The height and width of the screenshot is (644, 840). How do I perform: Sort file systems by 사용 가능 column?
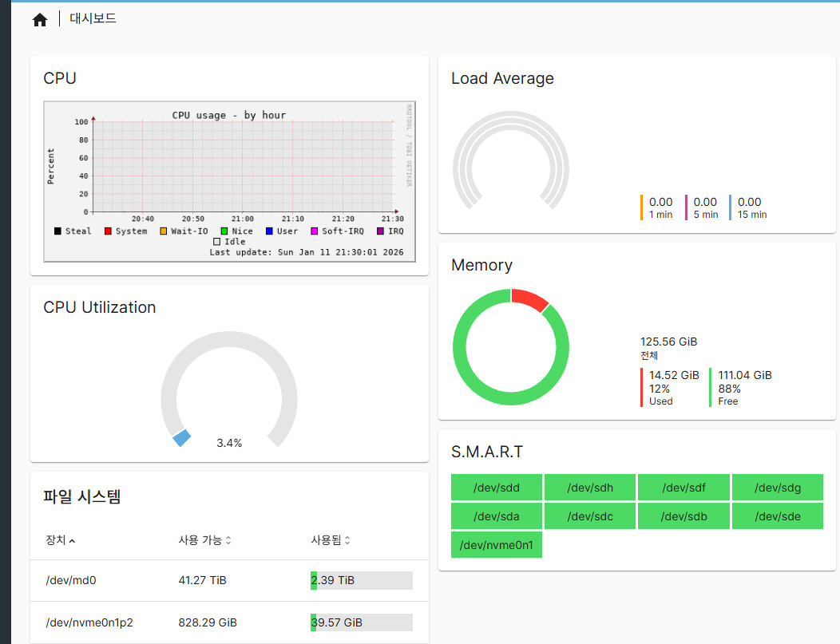pos(204,540)
